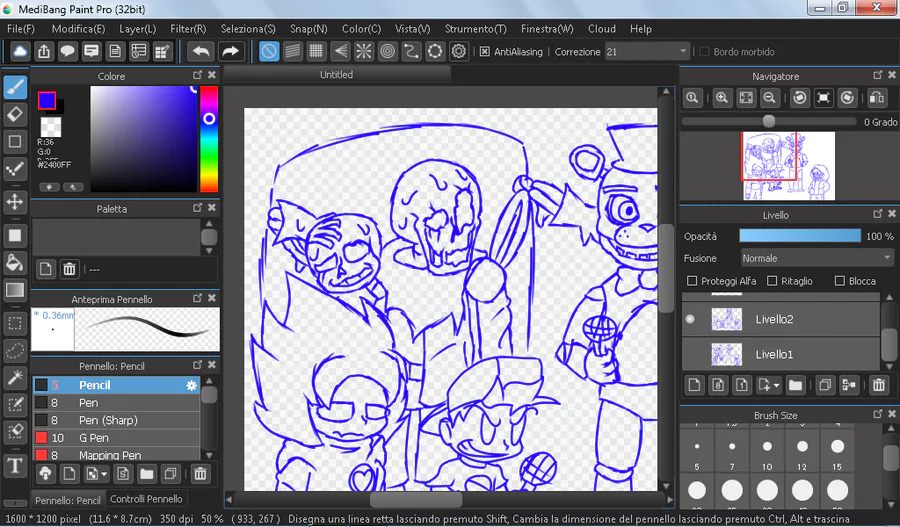Enable radial snap

364,52
